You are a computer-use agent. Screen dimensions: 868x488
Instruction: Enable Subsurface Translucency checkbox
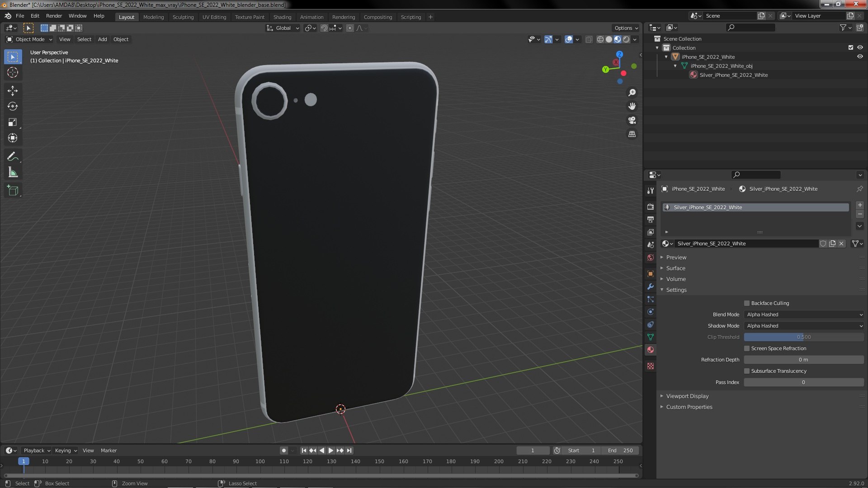coord(747,371)
